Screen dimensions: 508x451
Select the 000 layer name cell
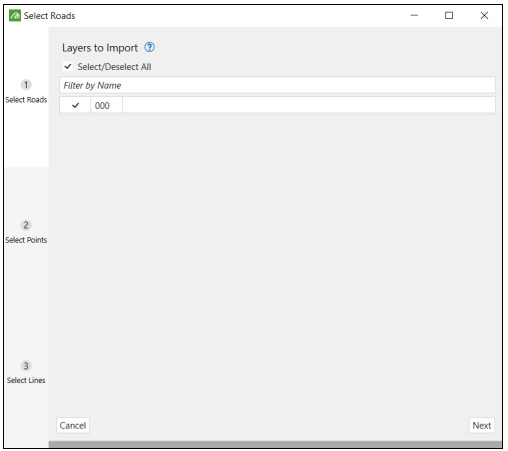pos(106,105)
